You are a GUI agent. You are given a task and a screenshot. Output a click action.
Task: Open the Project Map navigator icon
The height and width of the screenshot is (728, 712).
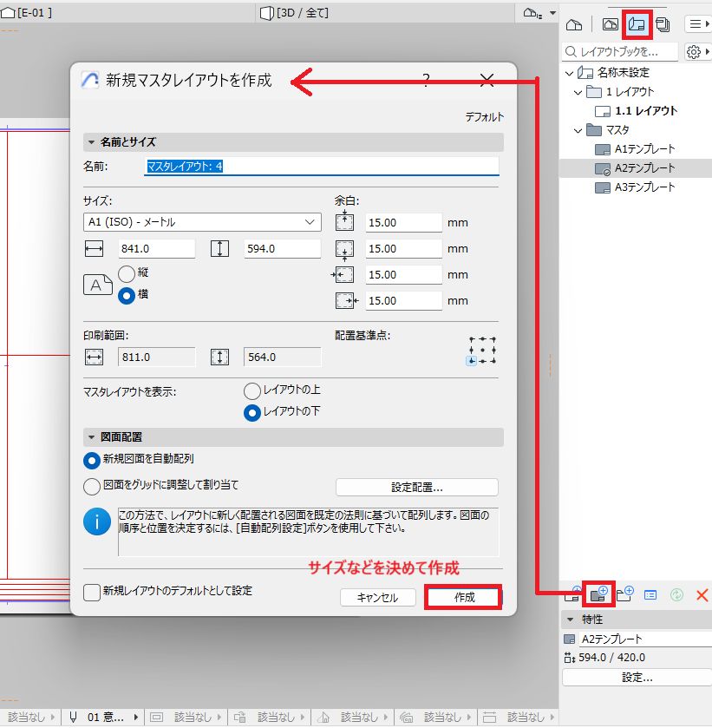(x=574, y=24)
